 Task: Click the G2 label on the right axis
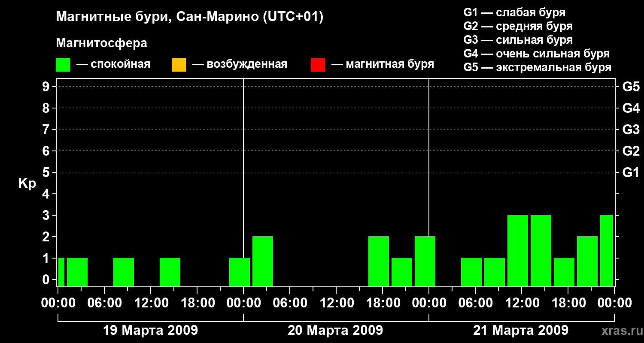(631, 151)
